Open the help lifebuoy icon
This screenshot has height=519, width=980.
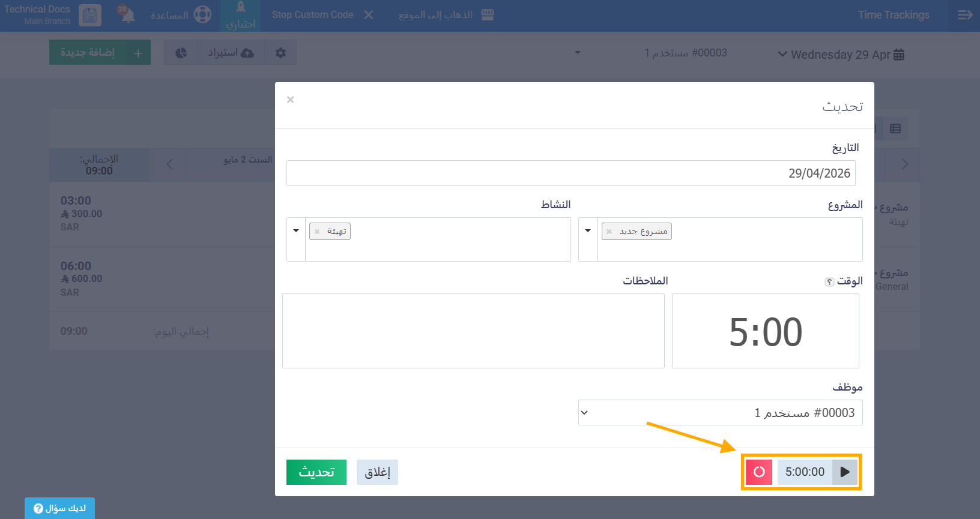(x=202, y=15)
